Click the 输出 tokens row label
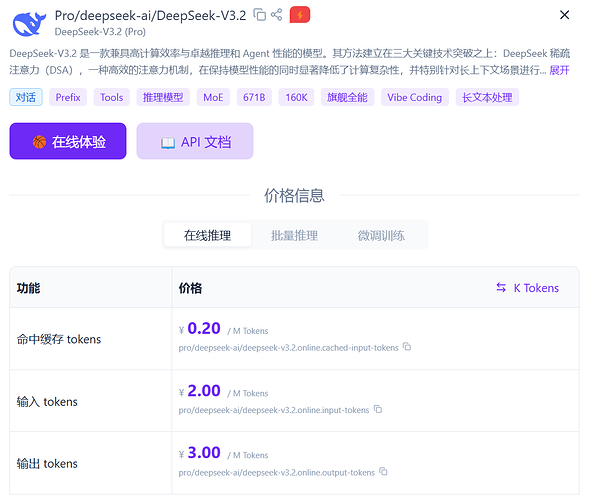 [x=47, y=464]
